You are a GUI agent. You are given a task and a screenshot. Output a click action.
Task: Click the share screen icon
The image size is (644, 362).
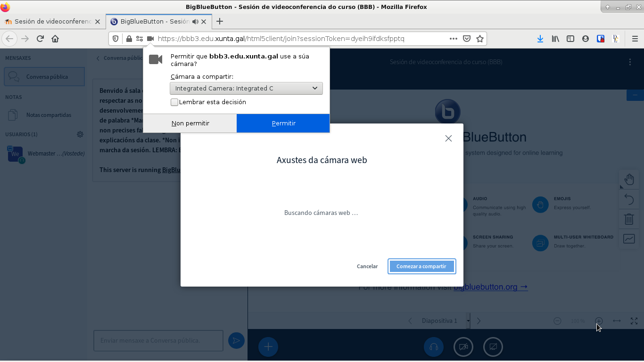click(x=493, y=347)
